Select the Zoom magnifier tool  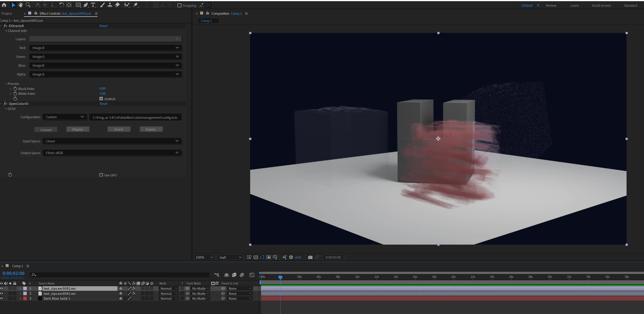pyautogui.click(x=28, y=5)
